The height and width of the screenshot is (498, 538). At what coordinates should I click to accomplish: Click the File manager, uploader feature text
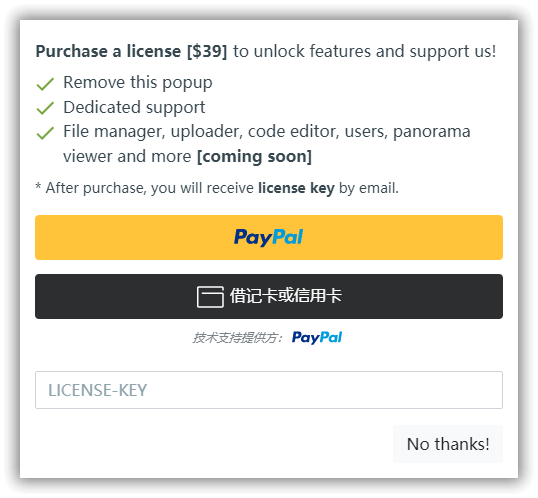pos(267,144)
